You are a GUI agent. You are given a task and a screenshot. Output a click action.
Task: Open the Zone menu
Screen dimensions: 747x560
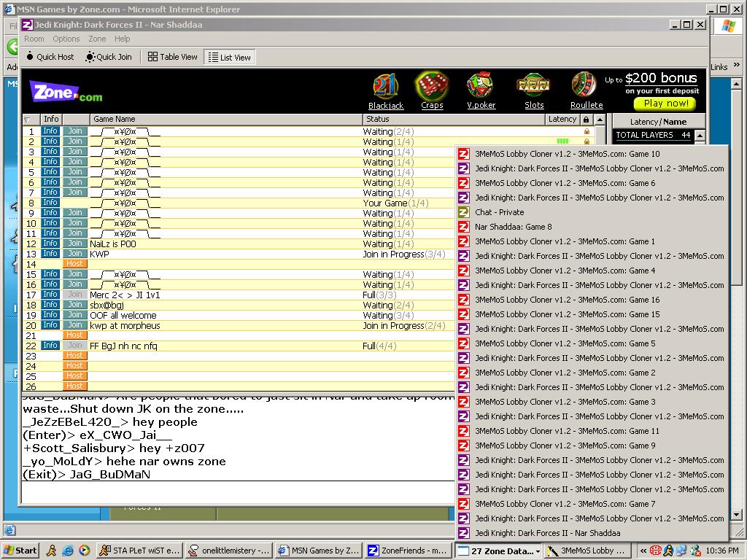click(97, 39)
